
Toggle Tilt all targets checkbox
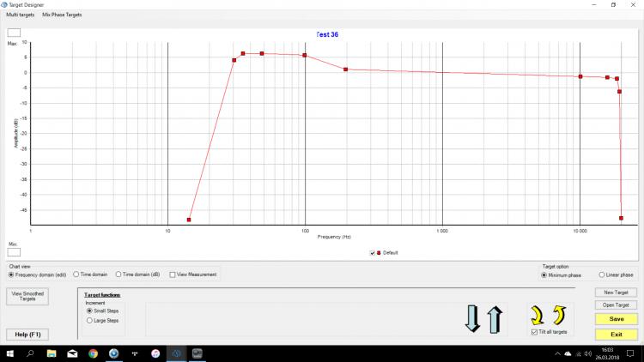[550, 332]
